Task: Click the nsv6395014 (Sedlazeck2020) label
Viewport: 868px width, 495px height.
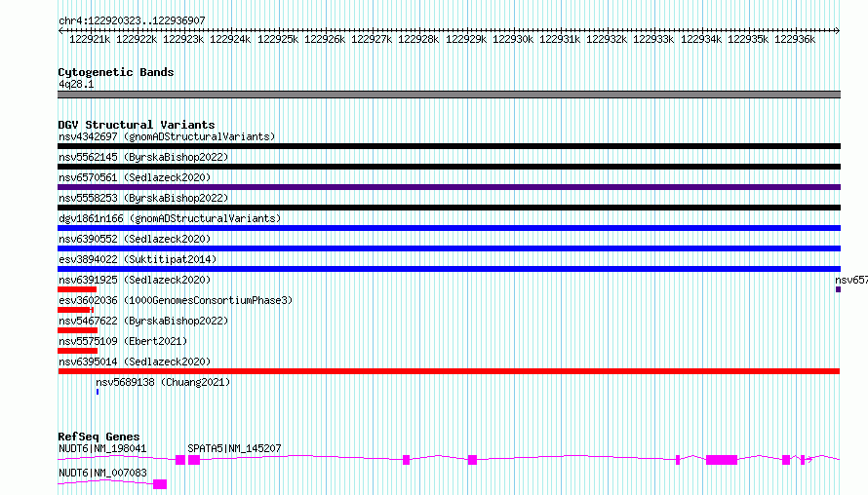Action: pos(135,362)
